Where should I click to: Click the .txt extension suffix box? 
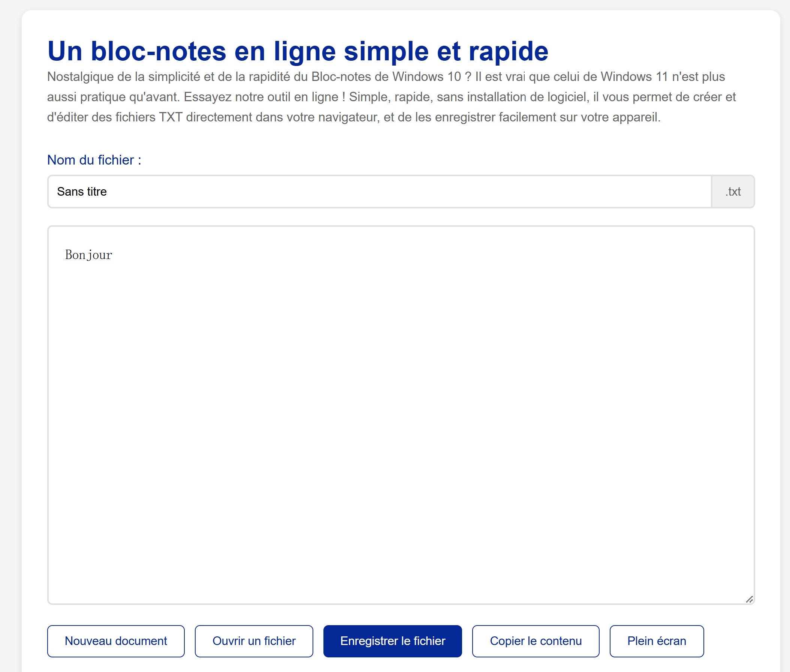point(733,192)
